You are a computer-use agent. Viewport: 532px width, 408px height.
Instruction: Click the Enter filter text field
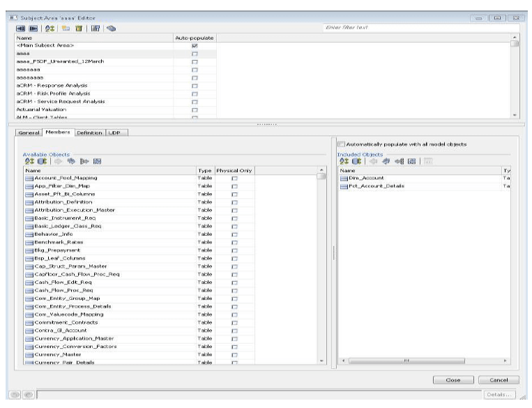point(420,27)
